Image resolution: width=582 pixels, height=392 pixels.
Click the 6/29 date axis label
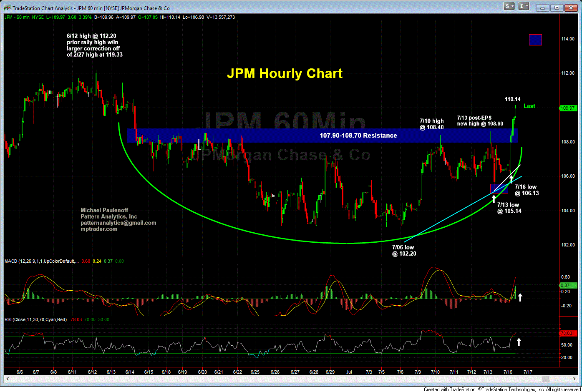click(330, 372)
